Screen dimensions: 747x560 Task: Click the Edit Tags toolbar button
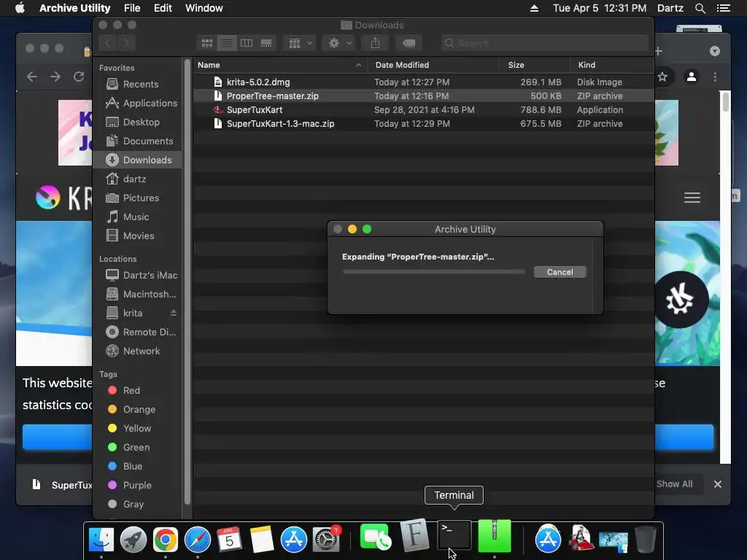tap(409, 43)
